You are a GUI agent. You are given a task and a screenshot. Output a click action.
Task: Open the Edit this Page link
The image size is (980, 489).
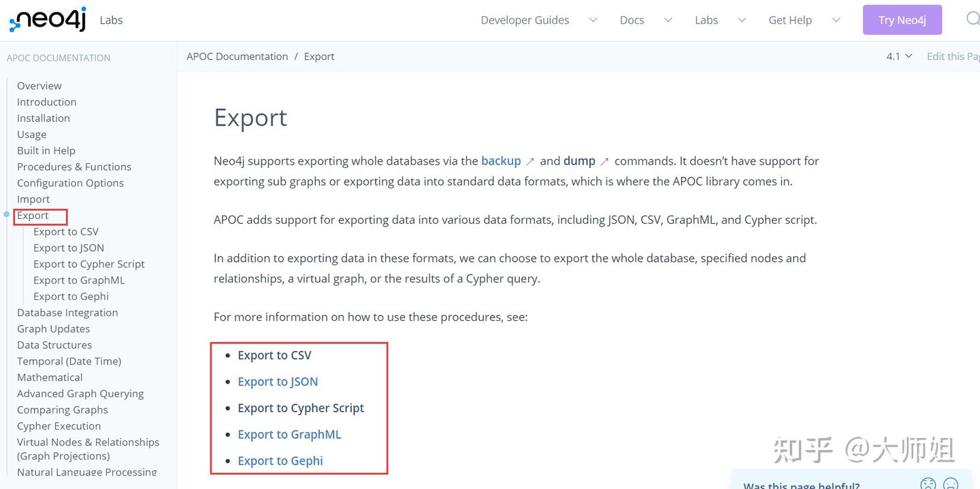953,56
